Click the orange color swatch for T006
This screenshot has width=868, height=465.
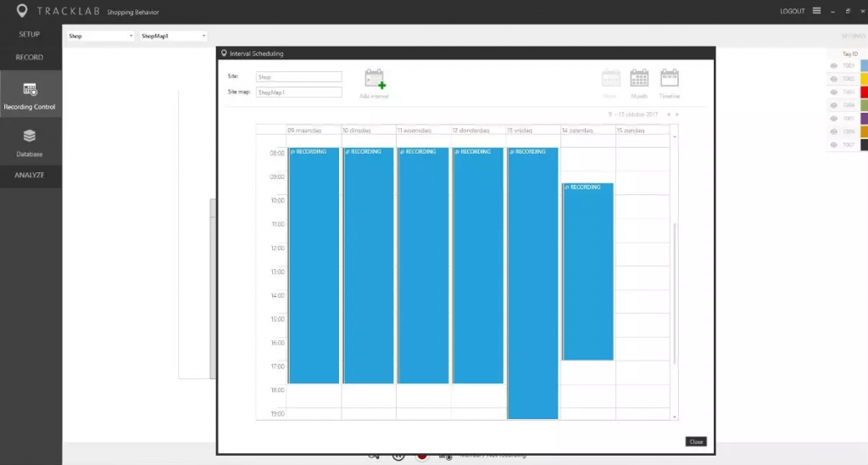[864, 132]
